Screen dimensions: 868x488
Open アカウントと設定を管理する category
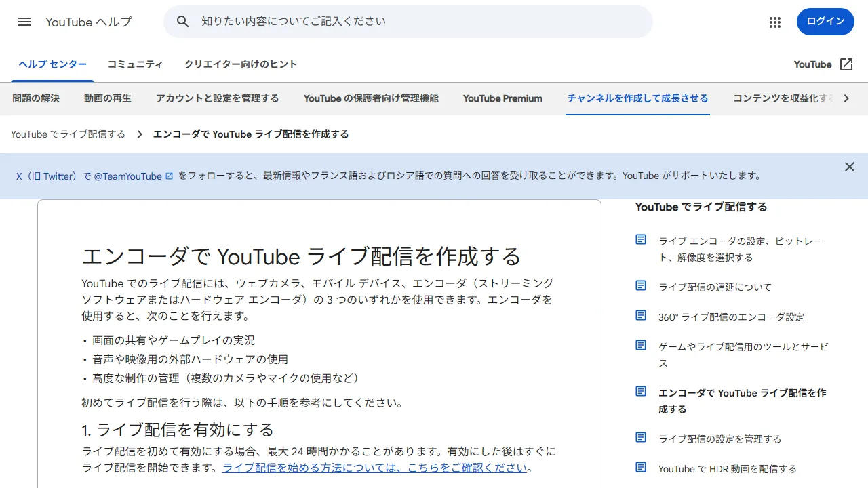pos(218,98)
